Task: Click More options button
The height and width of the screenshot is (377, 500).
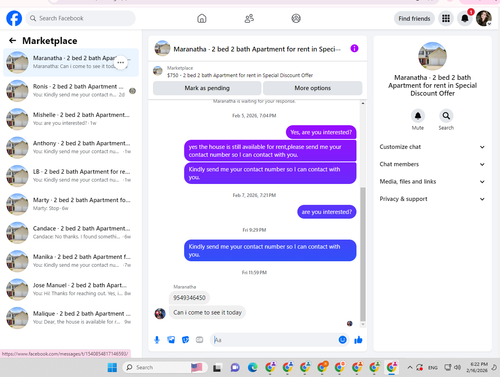Action: 312,88
